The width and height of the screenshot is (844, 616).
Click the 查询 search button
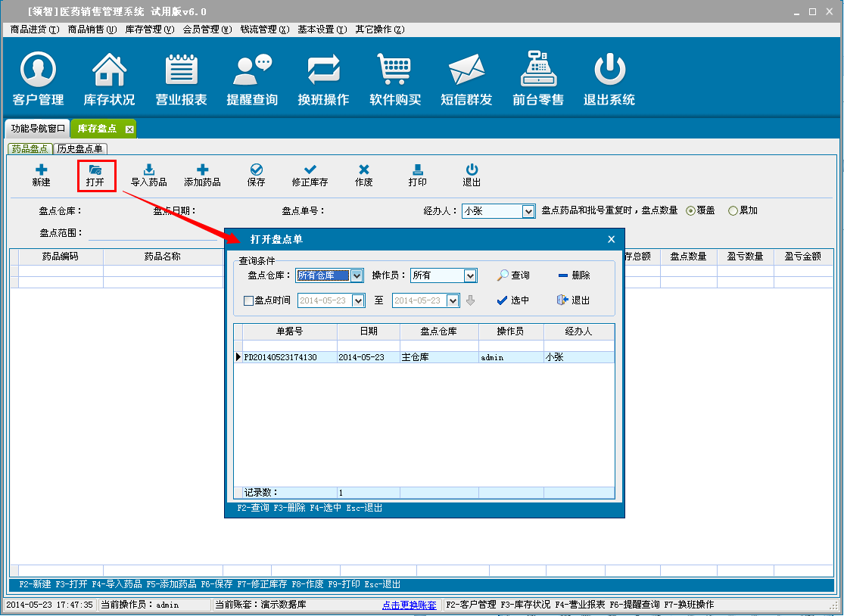(x=513, y=275)
